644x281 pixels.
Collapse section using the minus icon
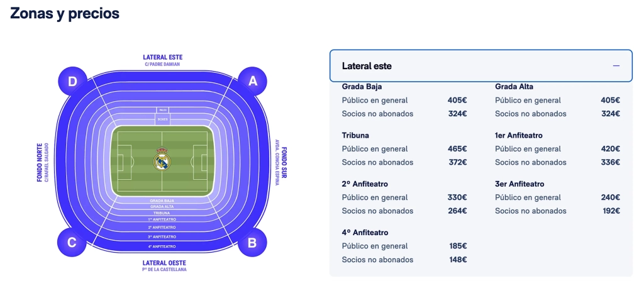click(x=616, y=65)
